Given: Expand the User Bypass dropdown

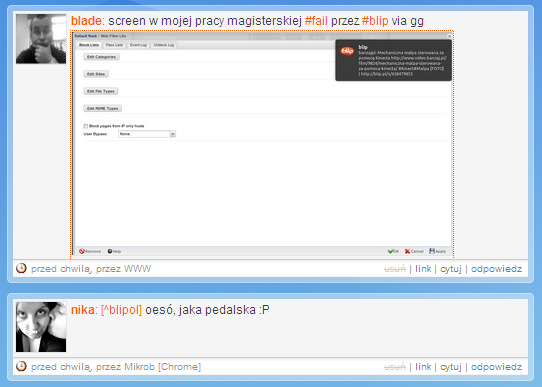Looking at the screenshot, I should point(173,134).
